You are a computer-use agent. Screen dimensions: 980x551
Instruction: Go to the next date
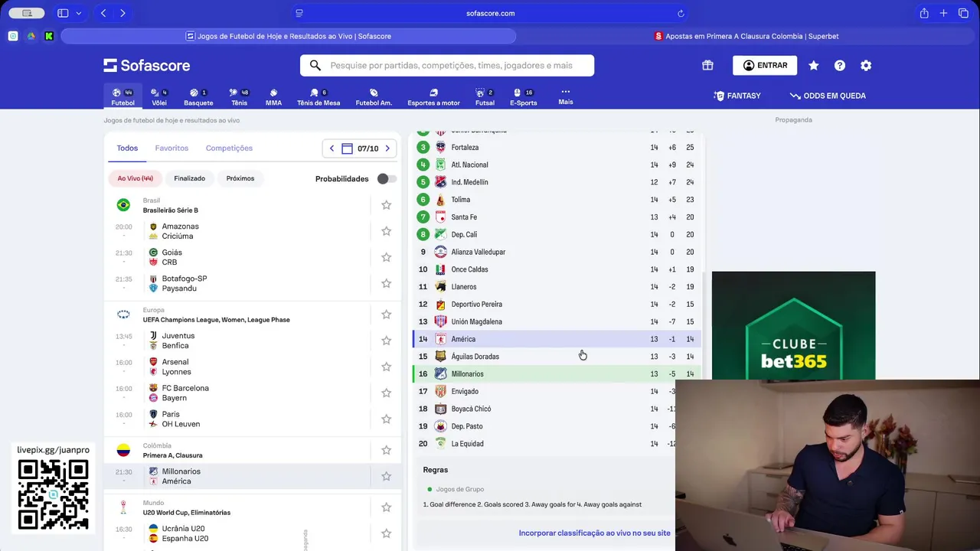click(387, 148)
